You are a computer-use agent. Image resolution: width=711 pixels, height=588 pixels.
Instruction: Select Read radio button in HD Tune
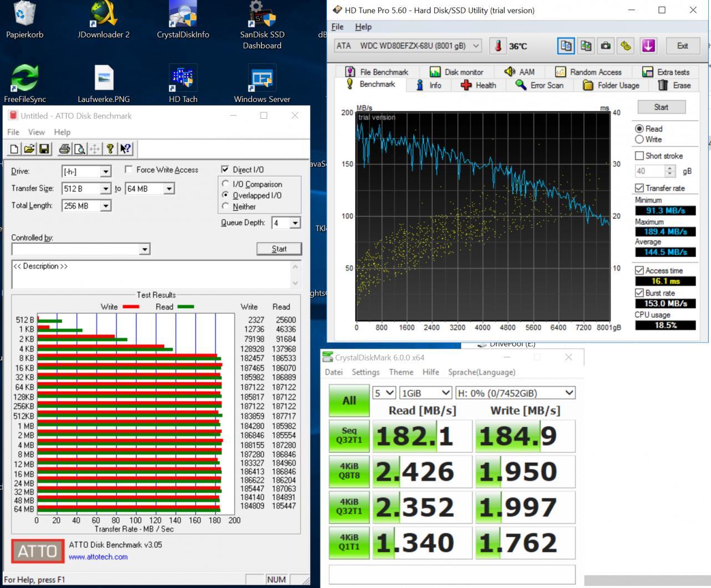tap(639, 129)
